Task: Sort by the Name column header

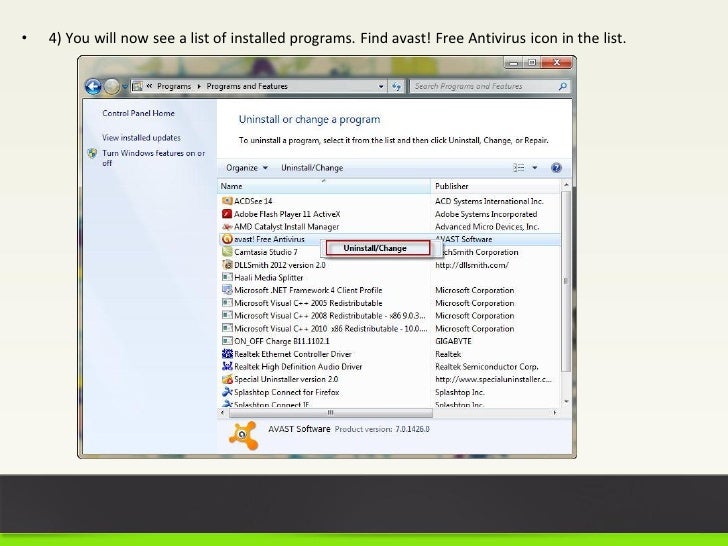Action: coord(324,186)
